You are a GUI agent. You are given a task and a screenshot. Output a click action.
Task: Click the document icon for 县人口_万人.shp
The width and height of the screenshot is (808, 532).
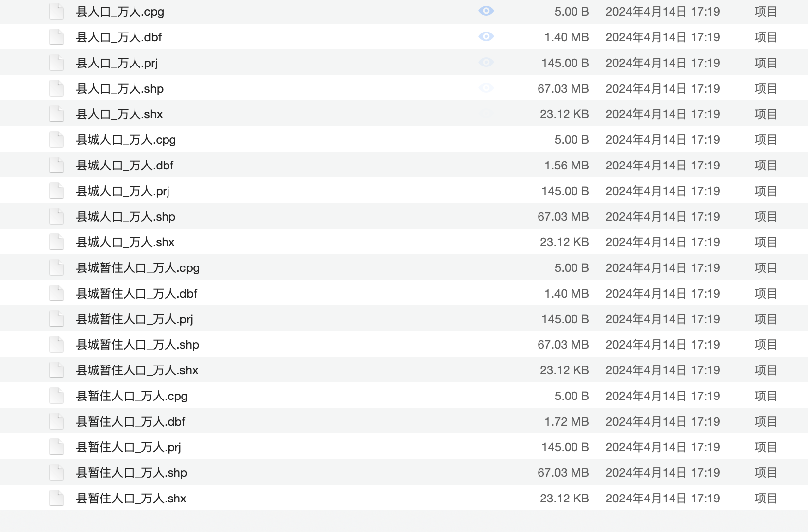[57, 88]
